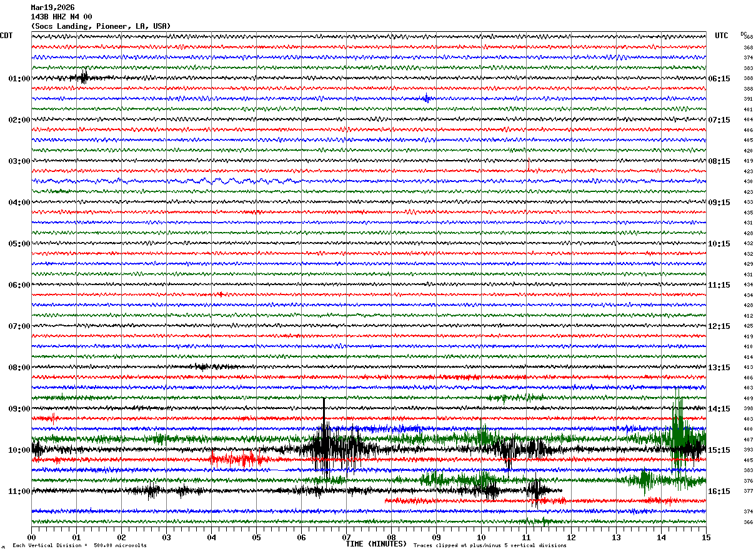Image resolution: width=756 pixels, height=554 pixels.
Task: Select the 05:00 CDT time label
Action: (19, 244)
